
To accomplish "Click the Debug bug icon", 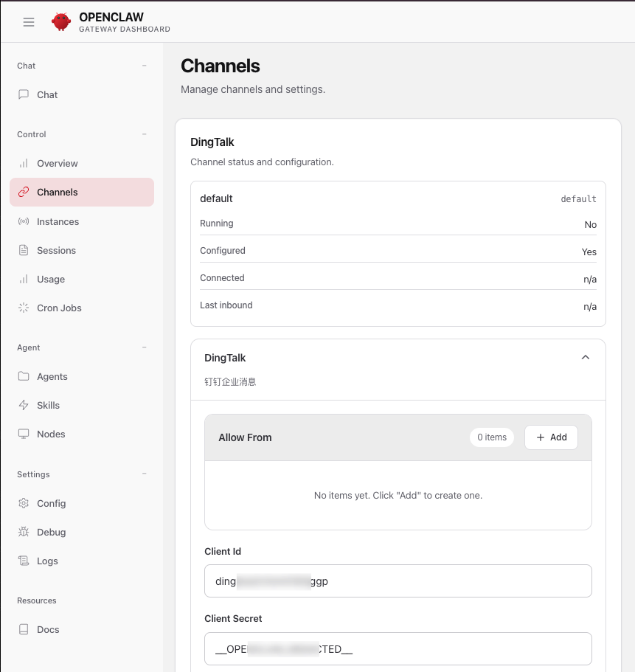I will pyautogui.click(x=24, y=532).
